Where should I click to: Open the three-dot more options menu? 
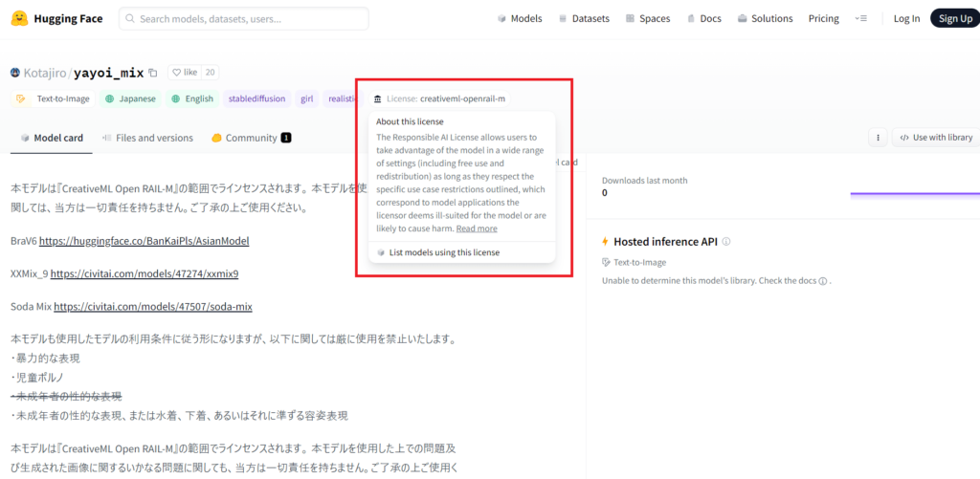pyautogui.click(x=879, y=138)
